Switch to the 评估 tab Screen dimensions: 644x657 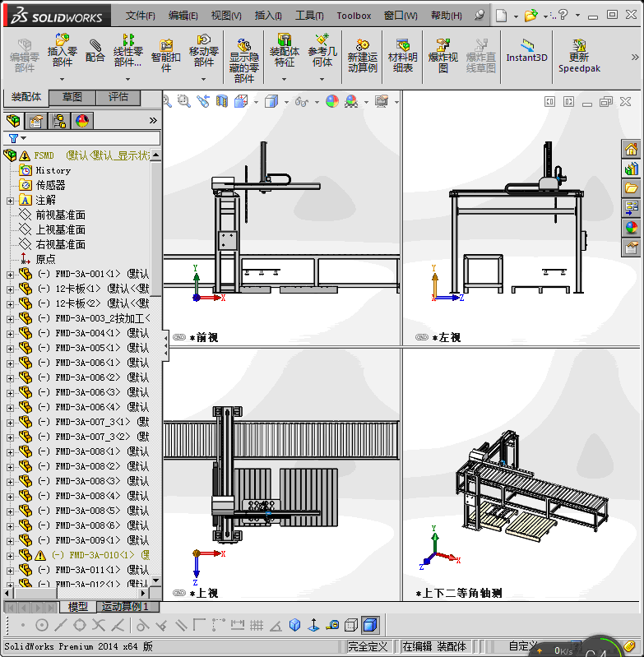pyautogui.click(x=118, y=97)
